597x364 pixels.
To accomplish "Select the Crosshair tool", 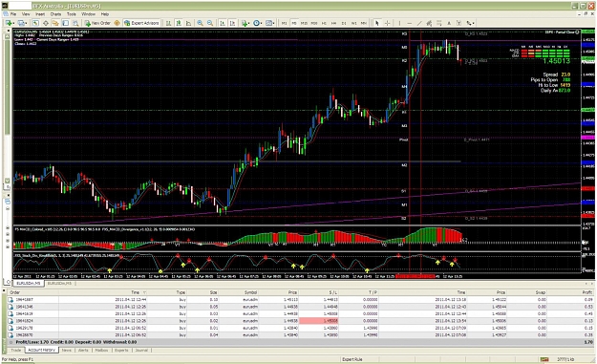I will point(387,23).
